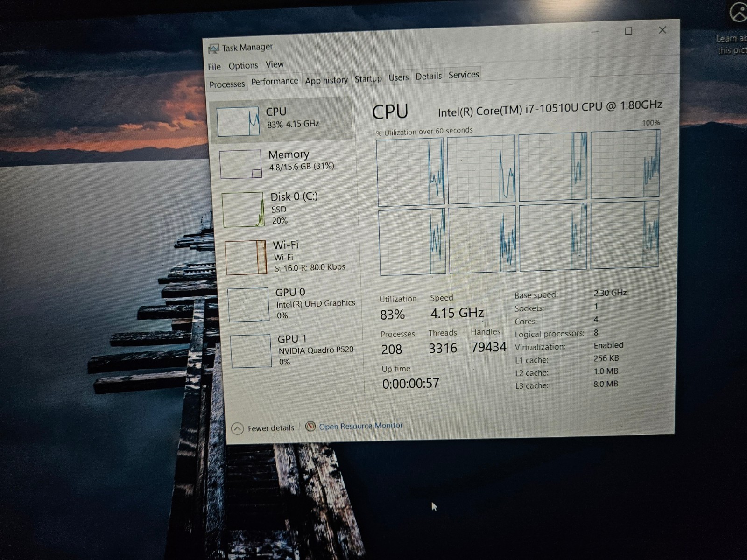Viewport: 747px width, 560px height.
Task: Click the Fewer details chevron icon
Action: tap(237, 428)
